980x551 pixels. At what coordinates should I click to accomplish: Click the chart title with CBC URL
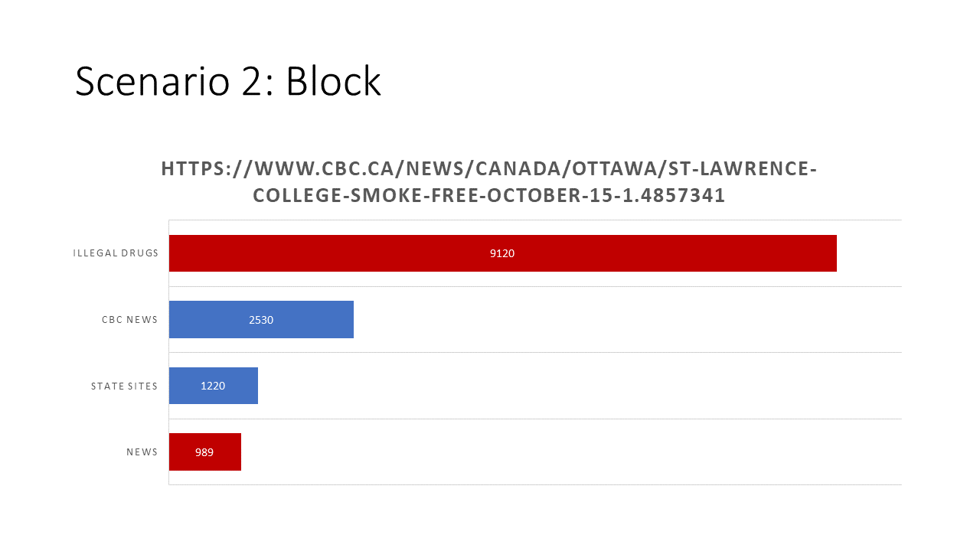tap(489, 181)
